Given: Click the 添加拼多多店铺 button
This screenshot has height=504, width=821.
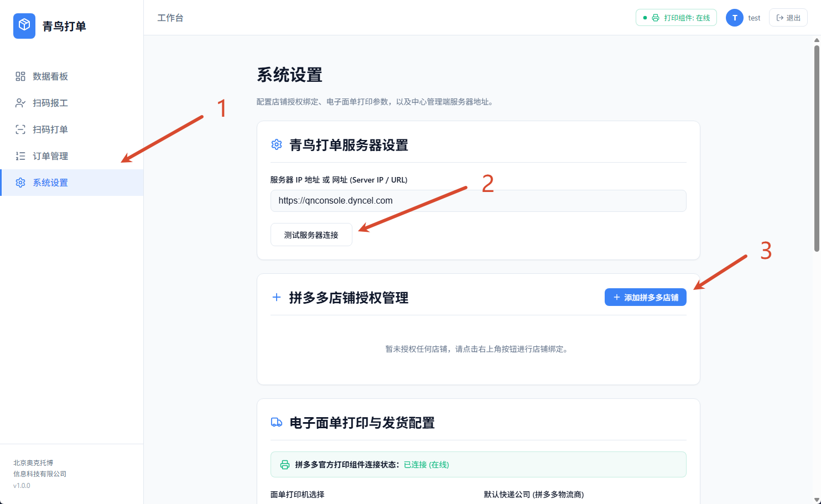Looking at the screenshot, I should coord(646,297).
